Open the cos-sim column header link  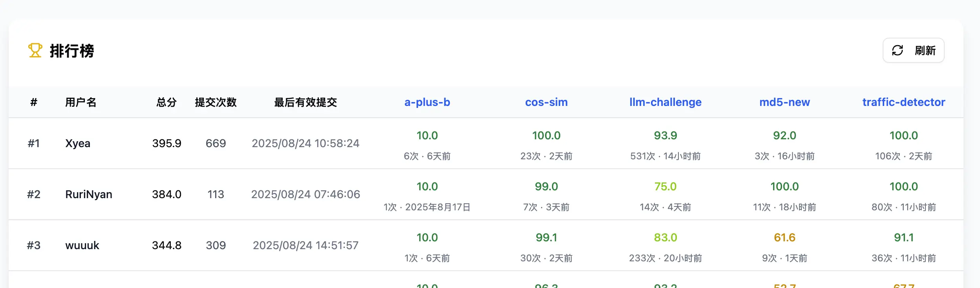click(546, 102)
